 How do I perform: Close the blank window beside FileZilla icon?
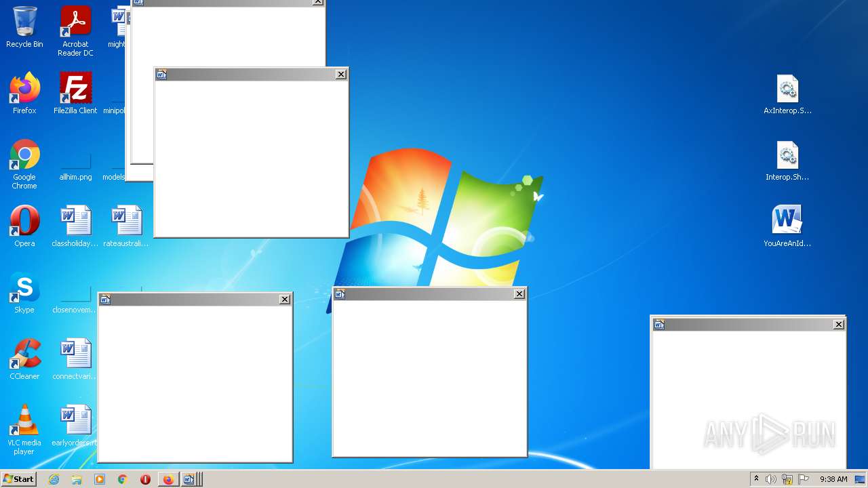pyautogui.click(x=341, y=75)
